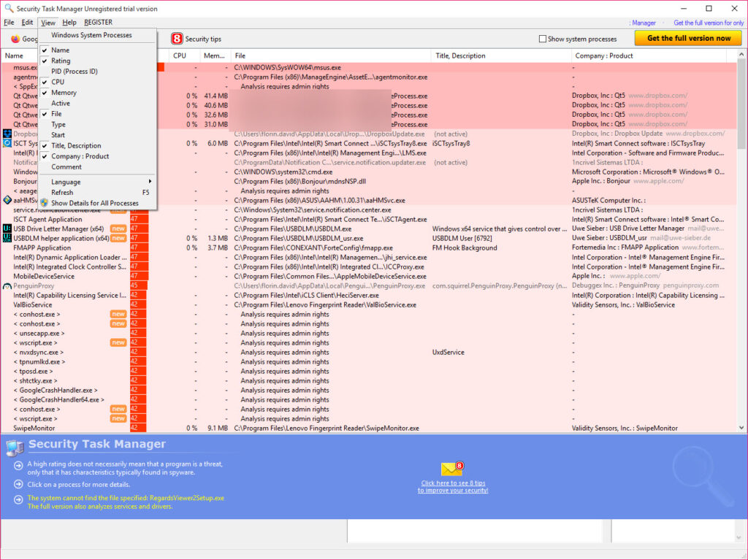Click the USB Drive Letter Manager icon

tap(7, 229)
